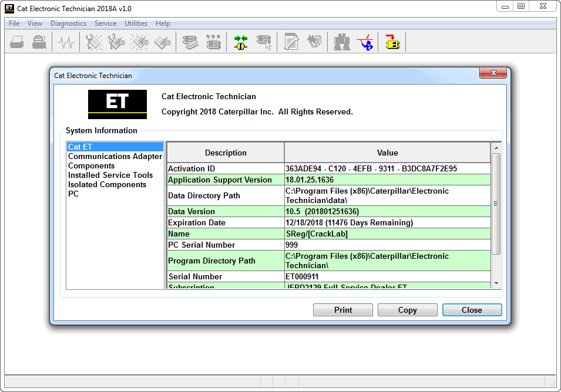The width and height of the screenshot is (561, 392).
Task: Open the ECM Summary toolbar icon
Action: click(190, 42)
